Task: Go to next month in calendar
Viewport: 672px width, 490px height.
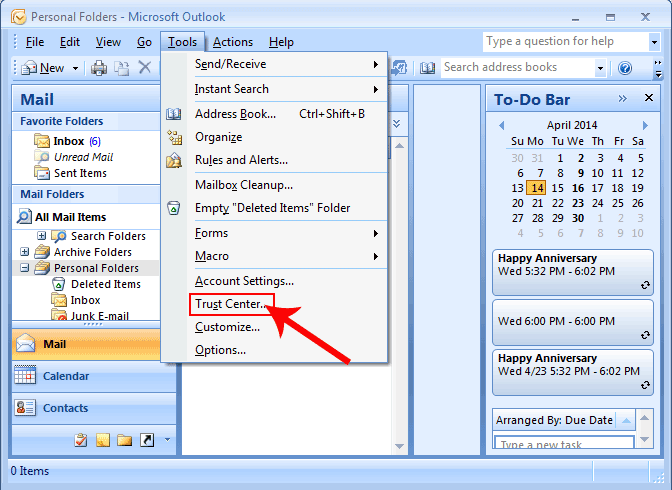Action: 645,125
